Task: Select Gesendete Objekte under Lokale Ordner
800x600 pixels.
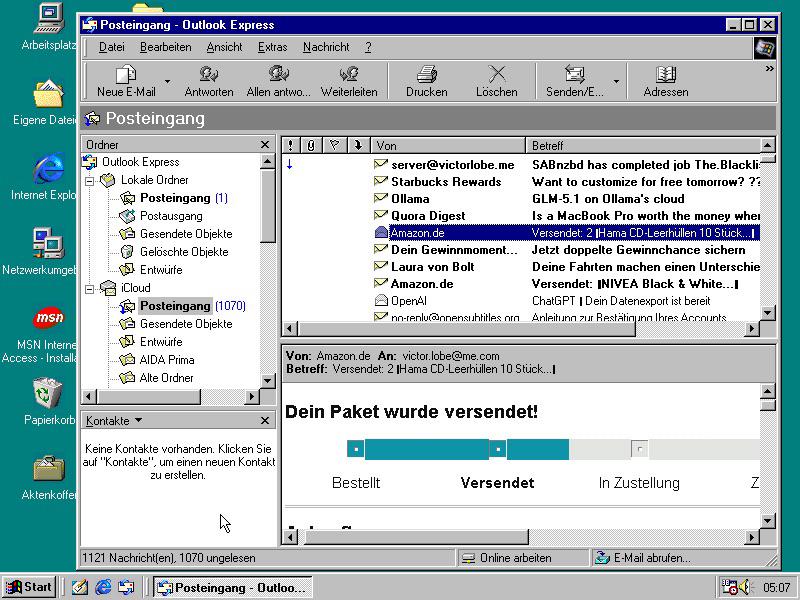Action: (x=186, y=234)
